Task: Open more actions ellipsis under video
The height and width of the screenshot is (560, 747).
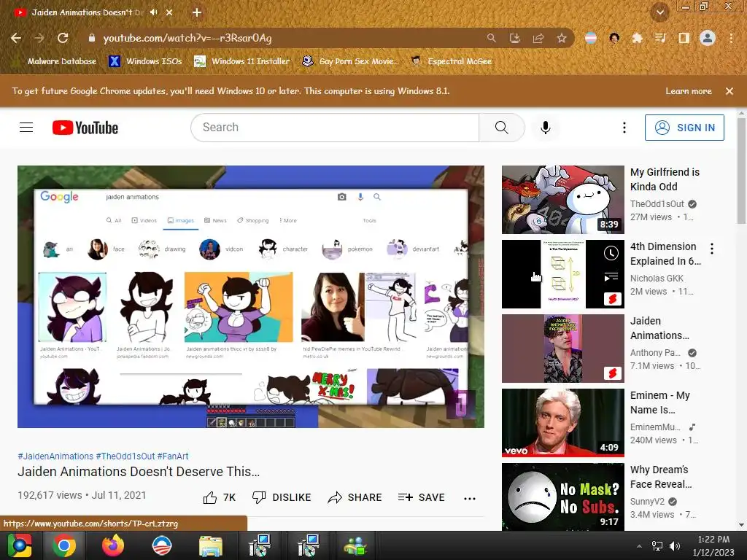Action: [x=470, y=499]
